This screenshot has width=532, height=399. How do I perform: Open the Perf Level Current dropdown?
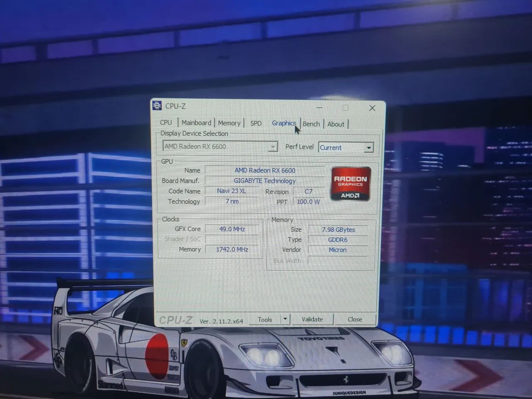coord(346,148)
